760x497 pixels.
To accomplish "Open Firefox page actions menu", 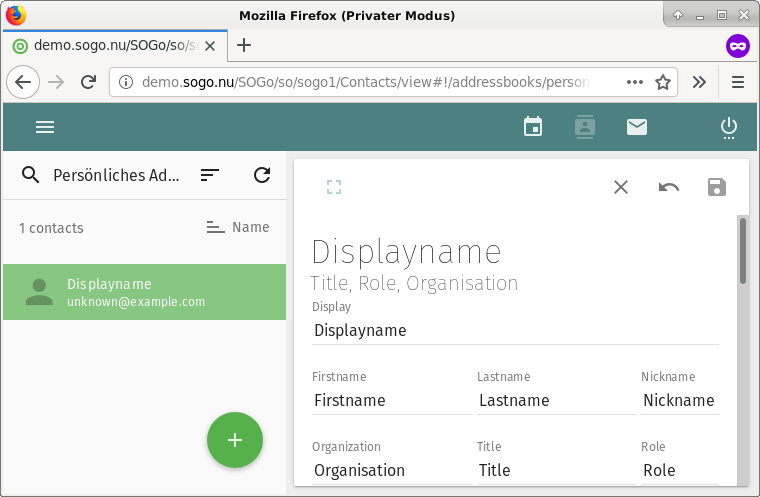I will click(x=635, y=82).
